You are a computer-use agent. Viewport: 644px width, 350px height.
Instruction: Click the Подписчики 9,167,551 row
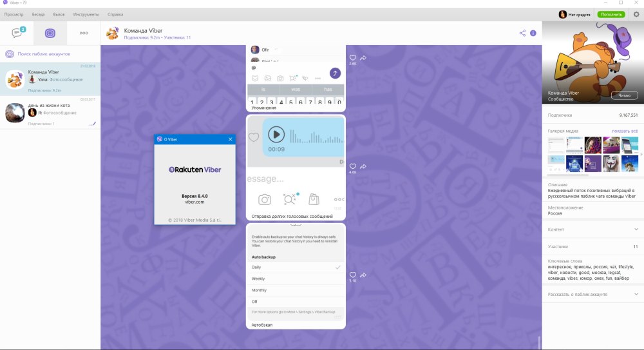click(592, 115)
